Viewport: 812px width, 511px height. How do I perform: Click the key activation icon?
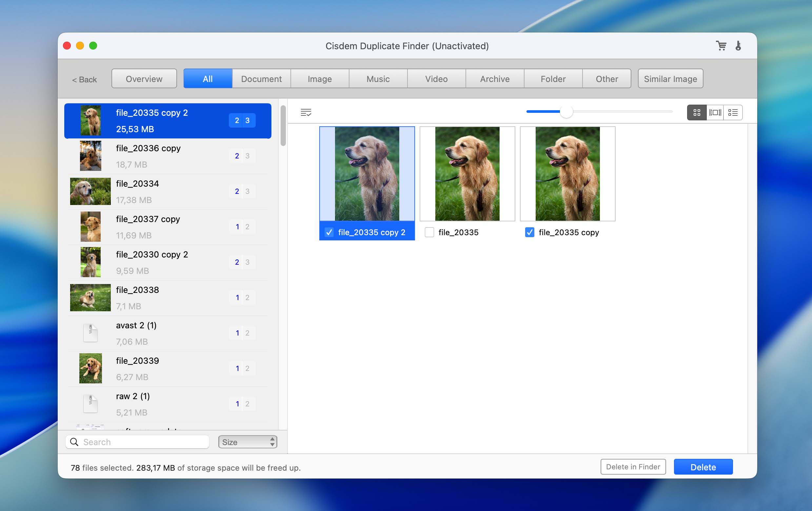click(x=738, y=46)
